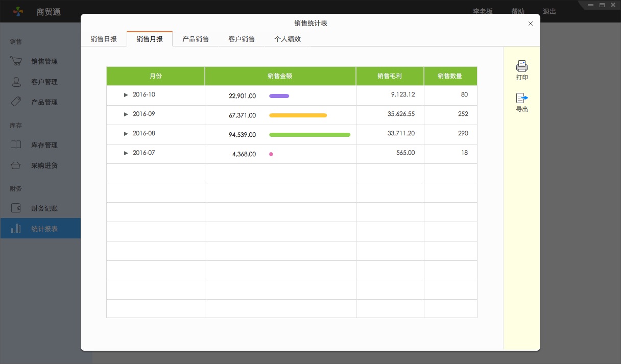Expand the 2016-08 month row
Screen dimensions: 621x364
tap(126, 134)
